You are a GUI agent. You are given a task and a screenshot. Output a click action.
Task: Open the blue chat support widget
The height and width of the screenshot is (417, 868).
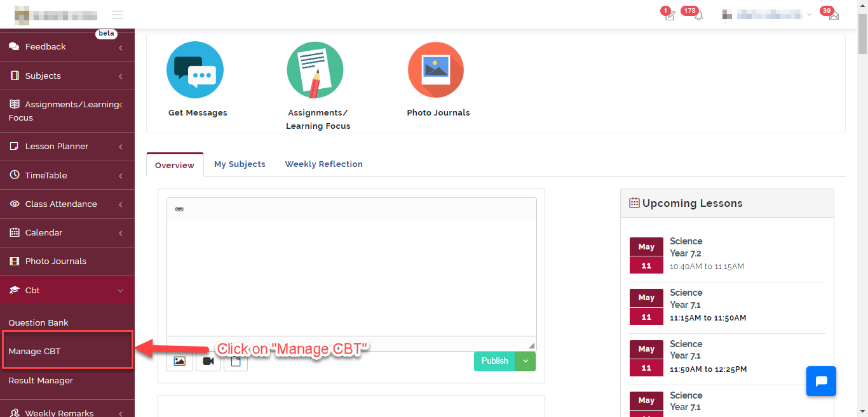tap(821, 381)
